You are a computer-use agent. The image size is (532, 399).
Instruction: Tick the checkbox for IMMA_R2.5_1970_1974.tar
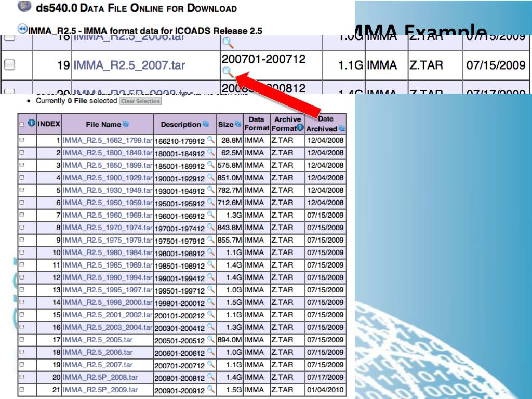pos(22,227)
